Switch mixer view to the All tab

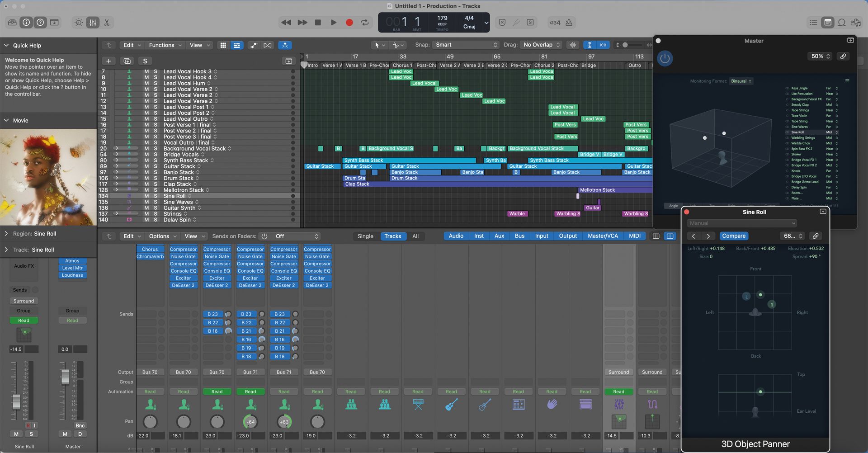(415, 236)
